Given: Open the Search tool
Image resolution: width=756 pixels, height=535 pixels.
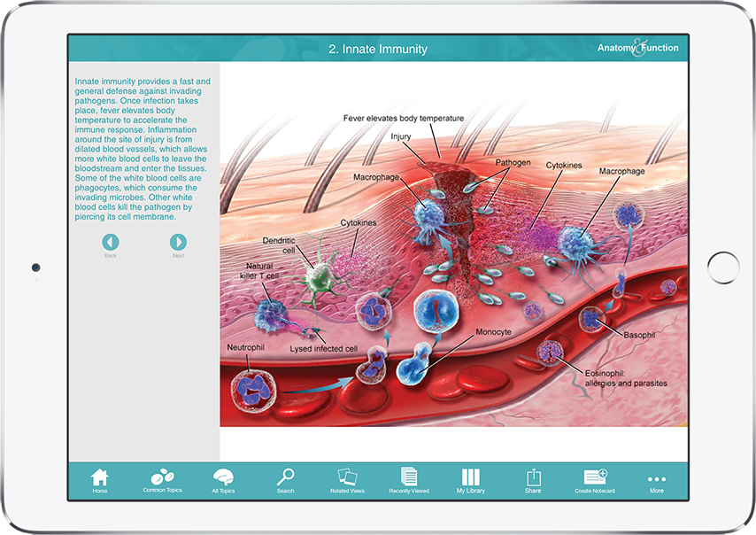Looking at the screenshot, I should tap(285, 478).
